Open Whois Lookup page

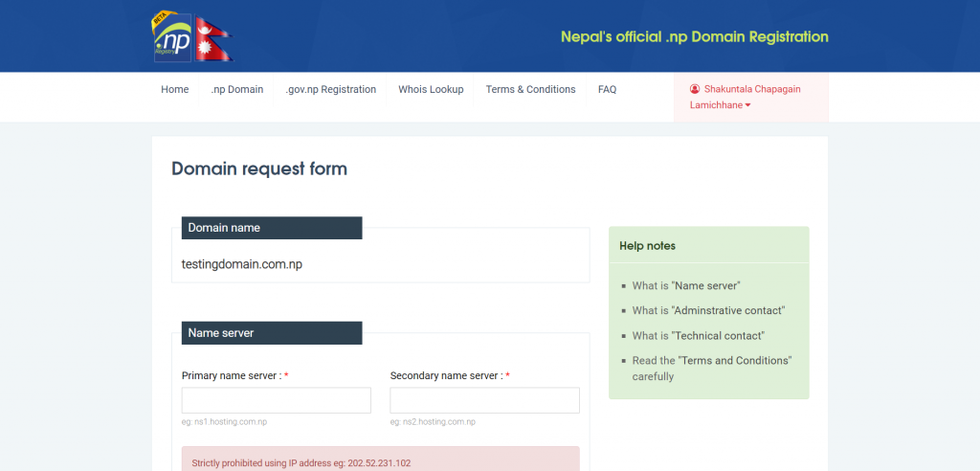pyautogui.click(x=431, y=89)
